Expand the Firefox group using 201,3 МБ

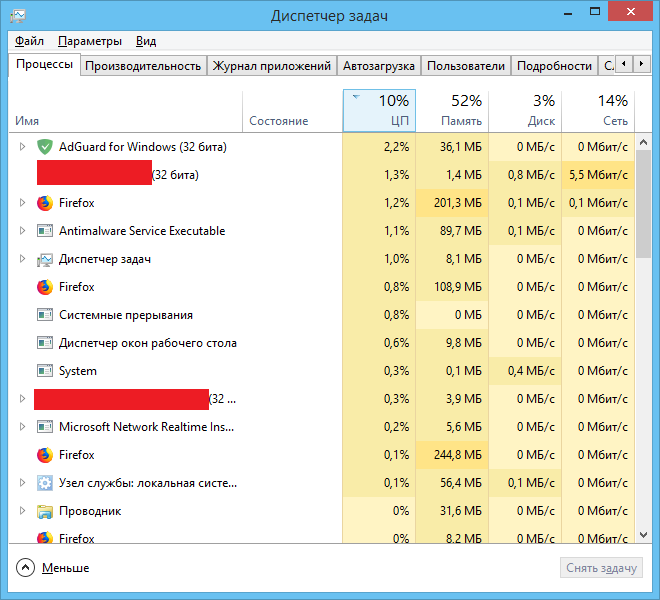(22, 203)
